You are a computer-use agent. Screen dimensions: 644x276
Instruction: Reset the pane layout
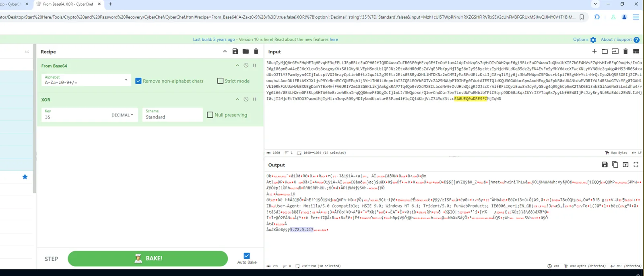pos(636,51)
